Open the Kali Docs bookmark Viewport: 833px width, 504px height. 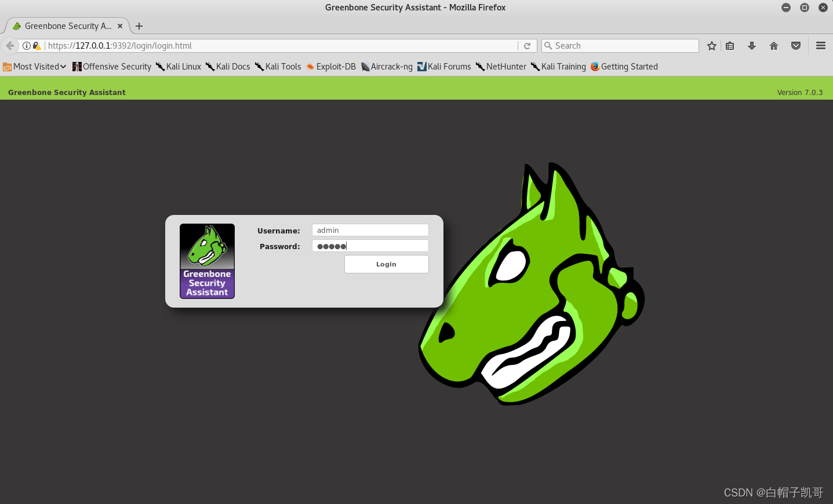coord(228,67)
